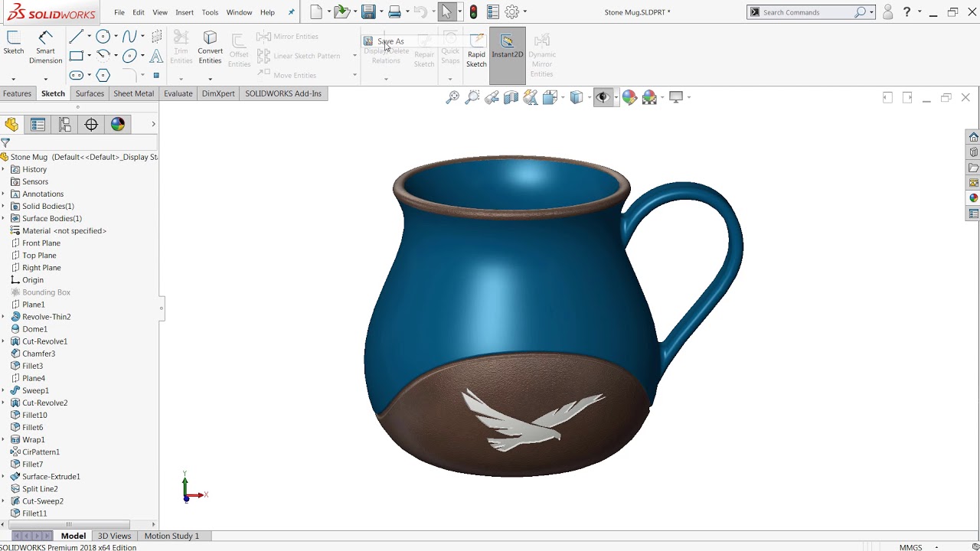Image resolution: width=980 pixels, height=551 pixels.
Task: Select the Line sketch tool
Action: click(x=77, y=36)
